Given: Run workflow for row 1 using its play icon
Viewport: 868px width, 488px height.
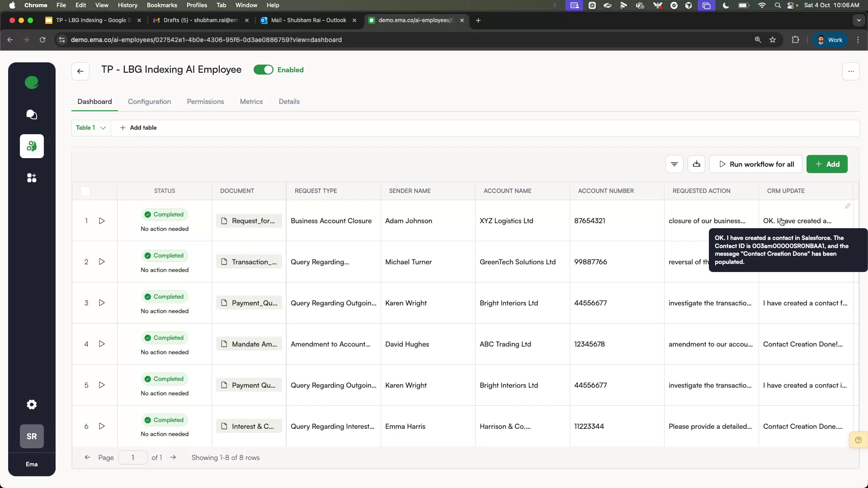Looking at the screenshot, I should point(102,221).
